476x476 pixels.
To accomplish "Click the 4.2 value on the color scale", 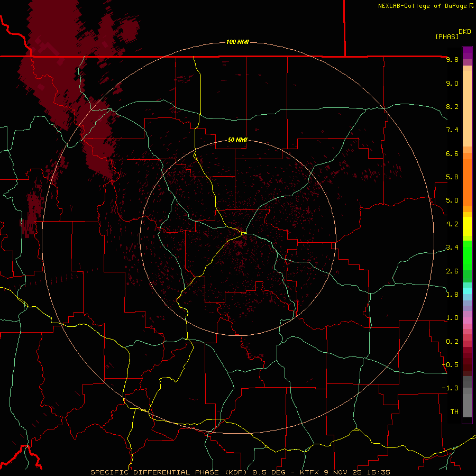I will tap(452, 224).
